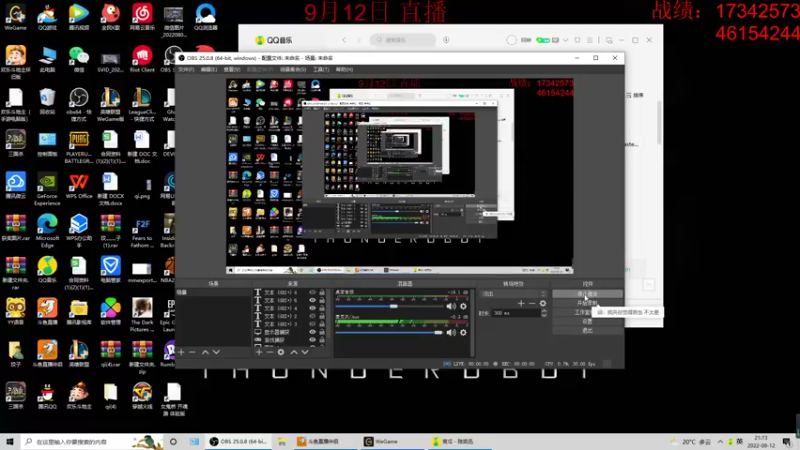Adjust the 麦克风/Aux volume slider
Image resolution: width=800 pixels, height=450 pixels.
coord(438,333)
